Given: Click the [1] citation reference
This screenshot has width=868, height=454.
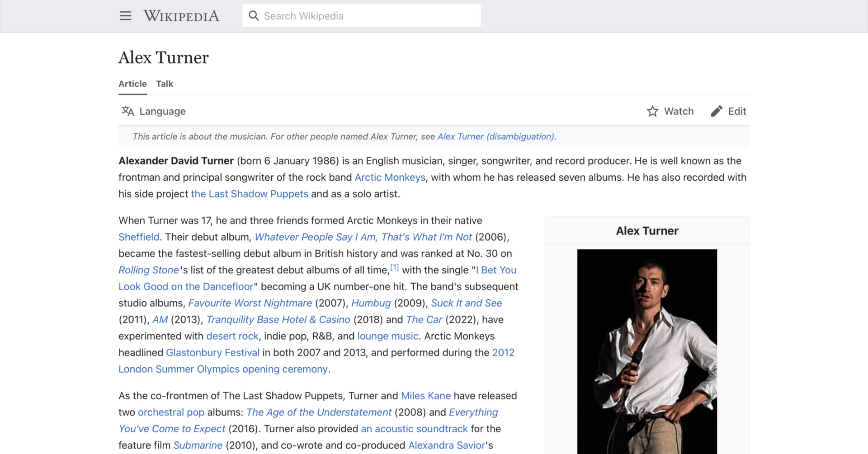Looking at the screenshot, I should tap(395, 267).
